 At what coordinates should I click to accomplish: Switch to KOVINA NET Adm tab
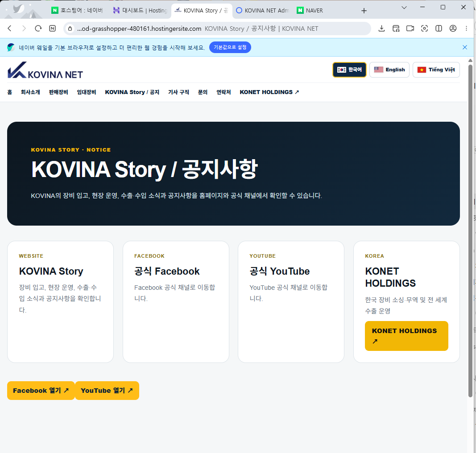tap(263, 11)
